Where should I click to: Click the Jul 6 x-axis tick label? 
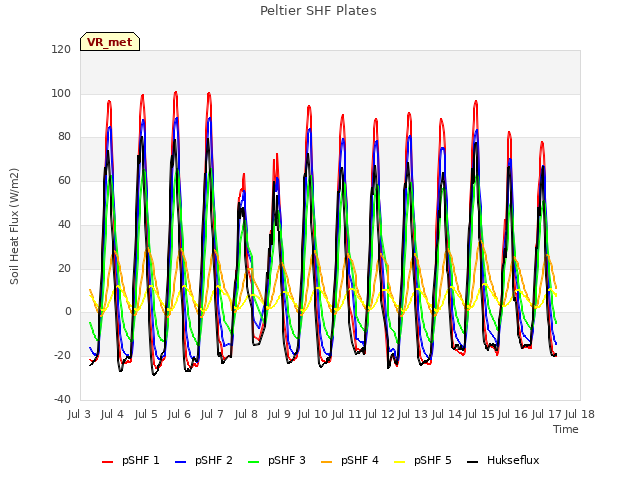[x=179, y=414]
